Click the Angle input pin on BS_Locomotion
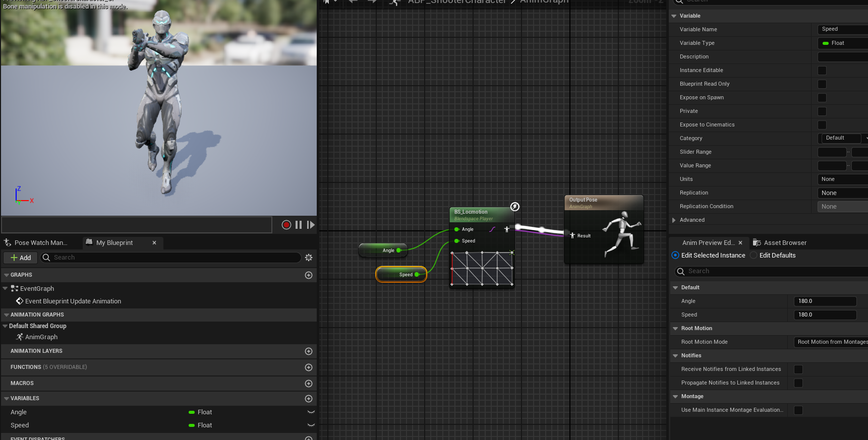868x440 pixels. pyautogui.click(x=457, y=229)
